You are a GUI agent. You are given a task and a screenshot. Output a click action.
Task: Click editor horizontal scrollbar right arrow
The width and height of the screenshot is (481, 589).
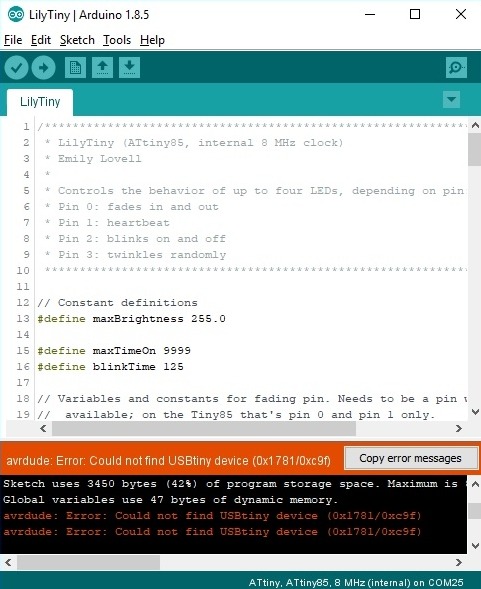pyautogui.click(x=459, y=429)
